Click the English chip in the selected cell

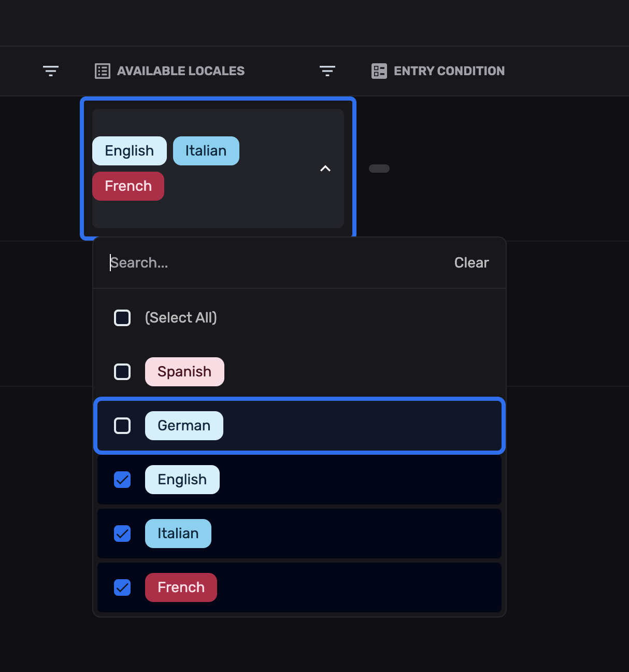pos(129,150)
